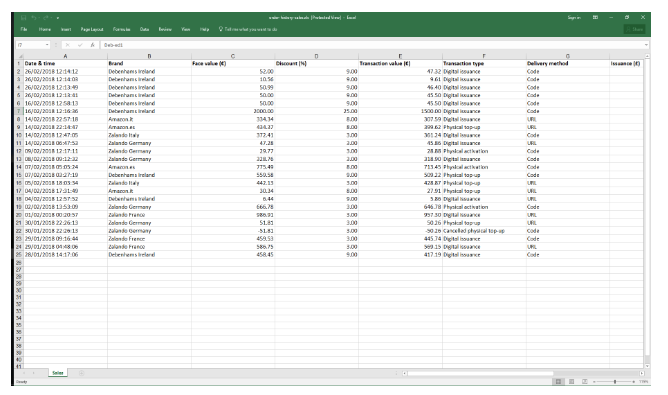The height and width of the screenshot is (395, 668).
Task: Click the vertical scrollbar down arrow
Action: point(647,366)
